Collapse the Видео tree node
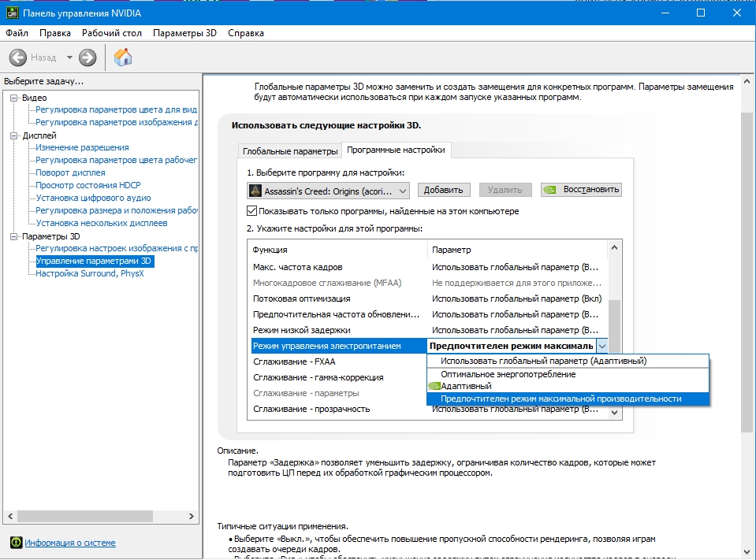756x560 pixels. pyautogui.click(x=14, y=98)
